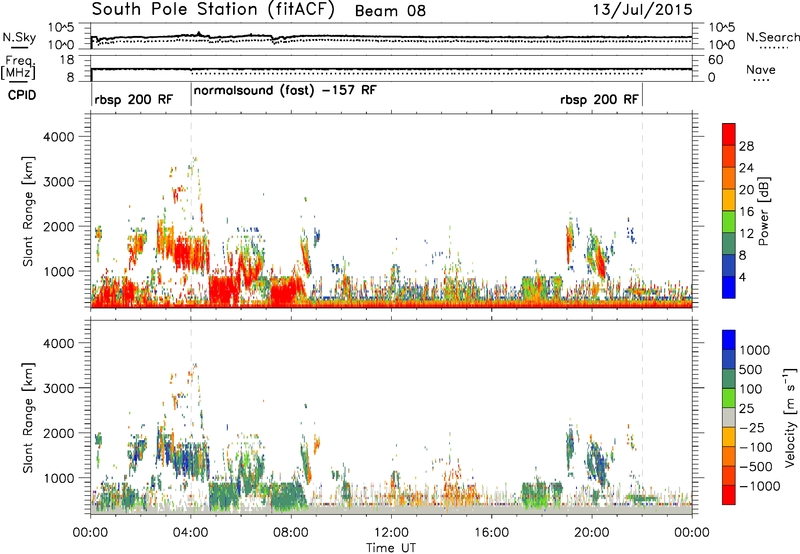Click the '04:00' time axis label
The height and width of the screenshot is (554, 800).
click(x=191, y=533)
